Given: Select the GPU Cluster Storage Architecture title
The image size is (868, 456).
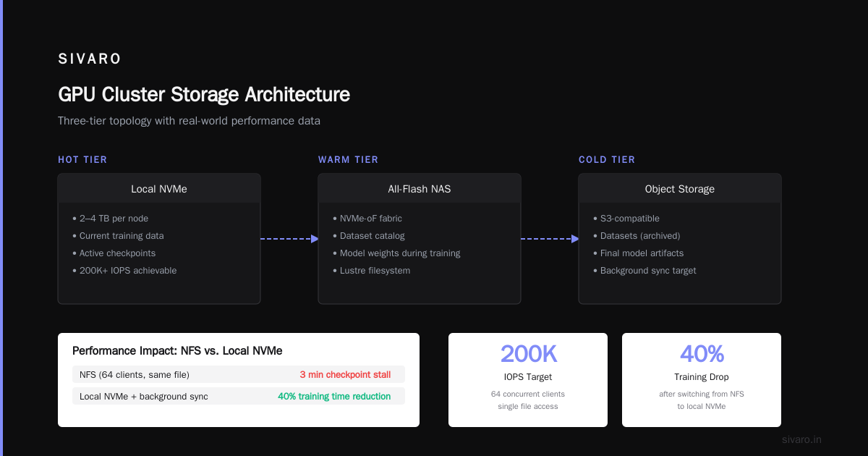Looking at the screenshot, I should (x=204, y=95).
